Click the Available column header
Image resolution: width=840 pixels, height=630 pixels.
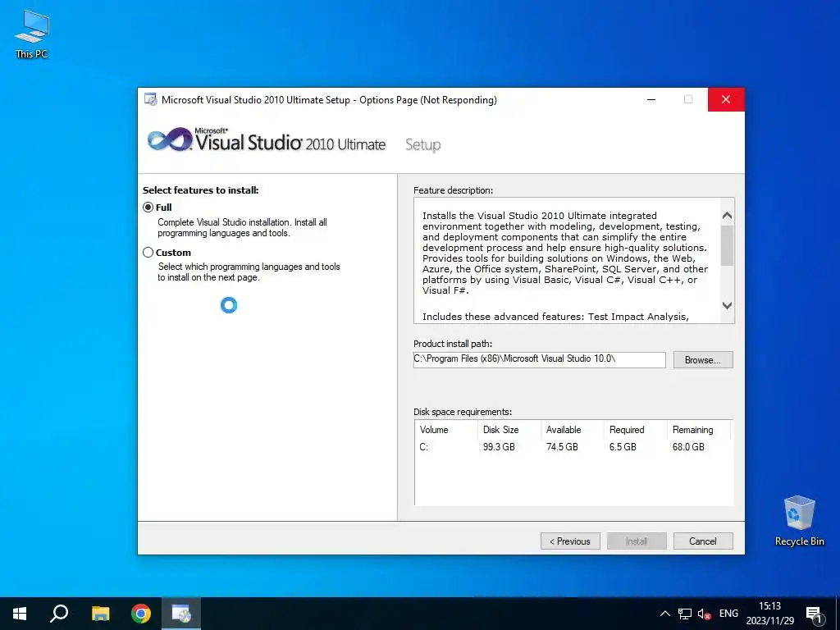pos(572,430)
